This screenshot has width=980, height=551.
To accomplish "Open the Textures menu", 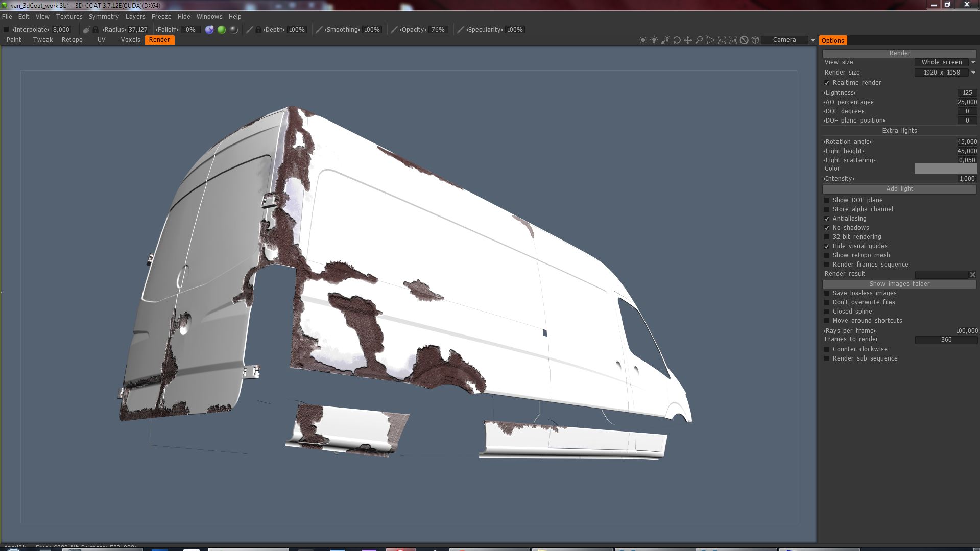I will coord(69,17).
